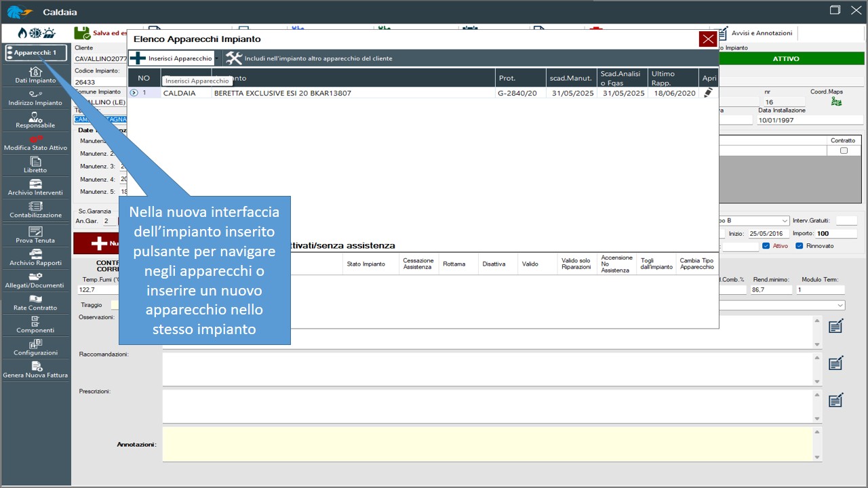Open the Raccomandazioni notes editor icon
This screenshot has height=488, width=868.
(836, 363)
